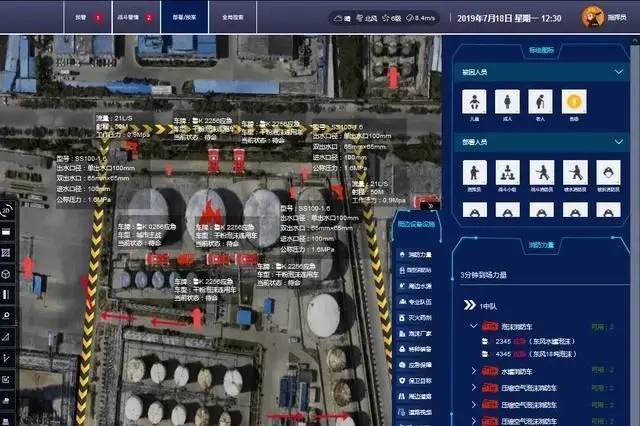Expand the 水罐消防车 tree node

pos(473,371)
